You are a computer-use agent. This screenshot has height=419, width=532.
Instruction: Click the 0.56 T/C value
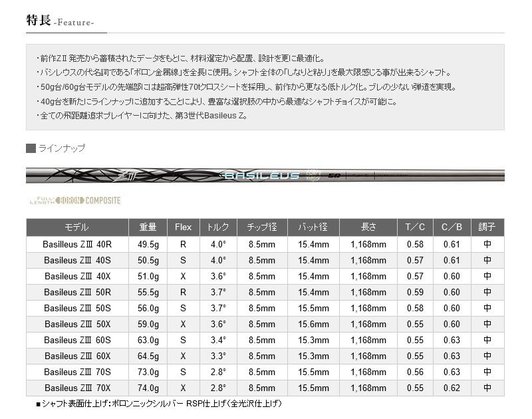[x=415, y=372]
